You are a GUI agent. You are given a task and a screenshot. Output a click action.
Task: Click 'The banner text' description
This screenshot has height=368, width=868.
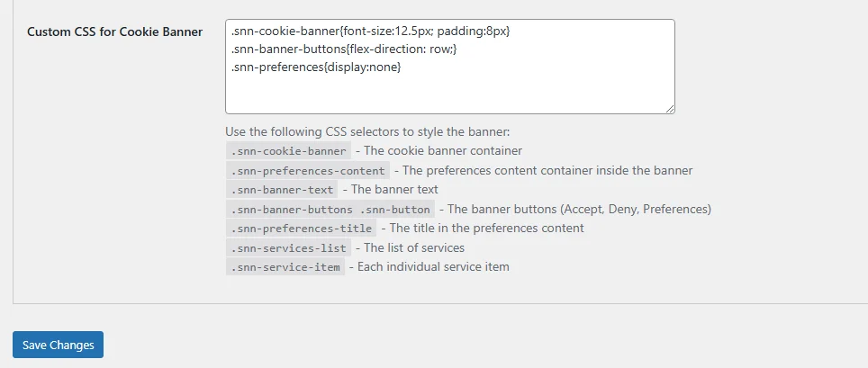coord(395,190)
